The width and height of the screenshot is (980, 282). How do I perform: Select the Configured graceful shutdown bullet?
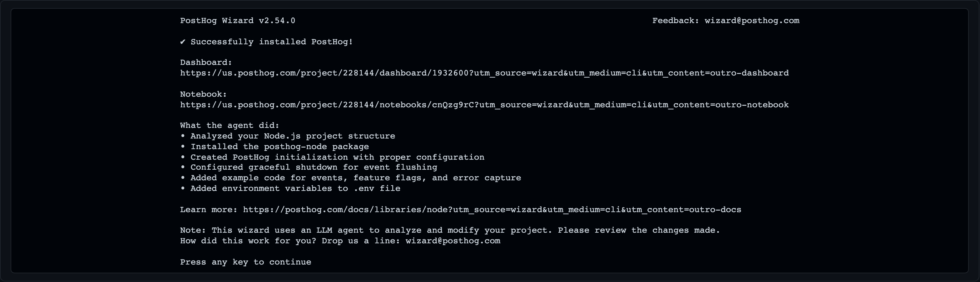pyautogui.click(x=309, y=167)
